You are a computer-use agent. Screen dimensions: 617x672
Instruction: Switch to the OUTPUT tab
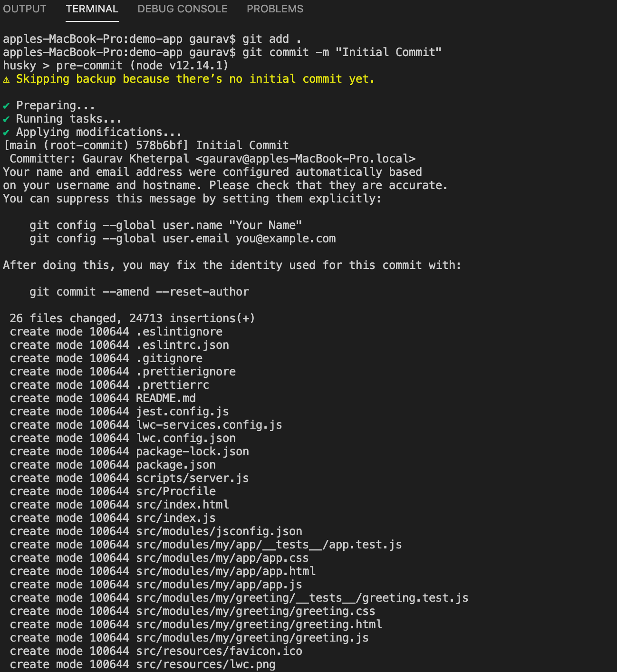[x=25, y=9]
